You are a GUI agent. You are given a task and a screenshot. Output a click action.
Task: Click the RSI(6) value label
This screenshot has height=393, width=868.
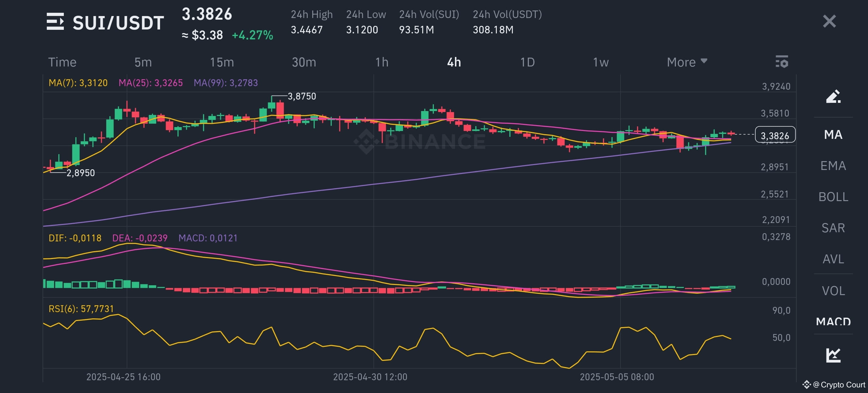81,309
